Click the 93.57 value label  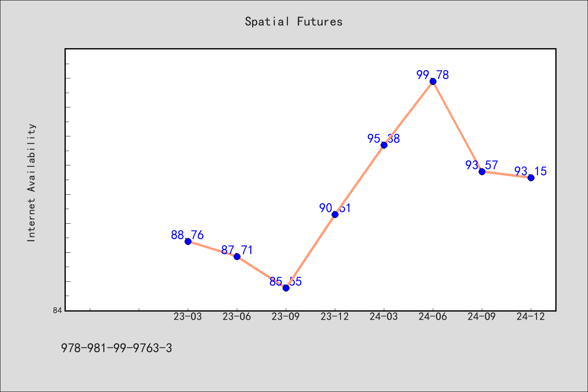(x=482, y=165)
